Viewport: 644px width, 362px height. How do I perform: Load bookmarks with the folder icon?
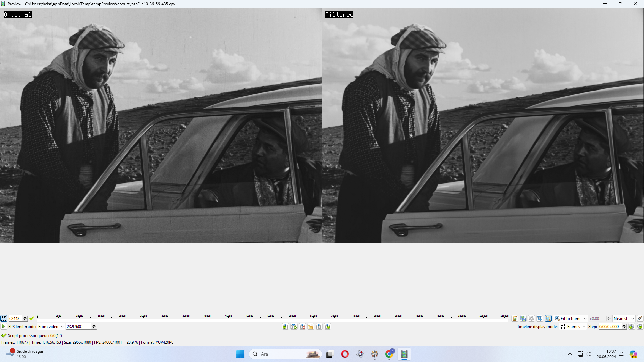pos(311,327)
